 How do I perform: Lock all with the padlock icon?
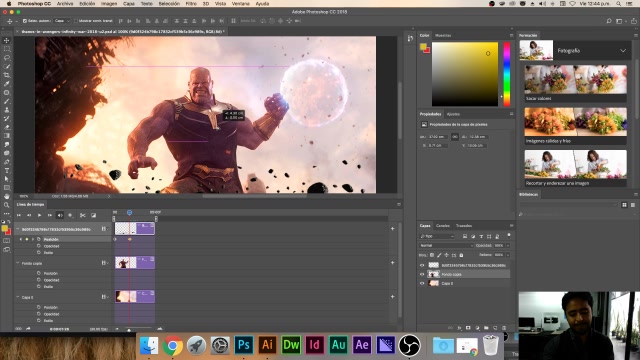[x=461, y=255]
